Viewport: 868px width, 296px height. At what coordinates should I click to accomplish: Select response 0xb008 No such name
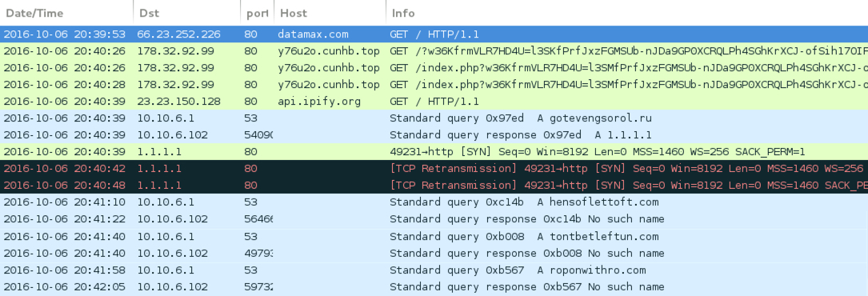434,254
